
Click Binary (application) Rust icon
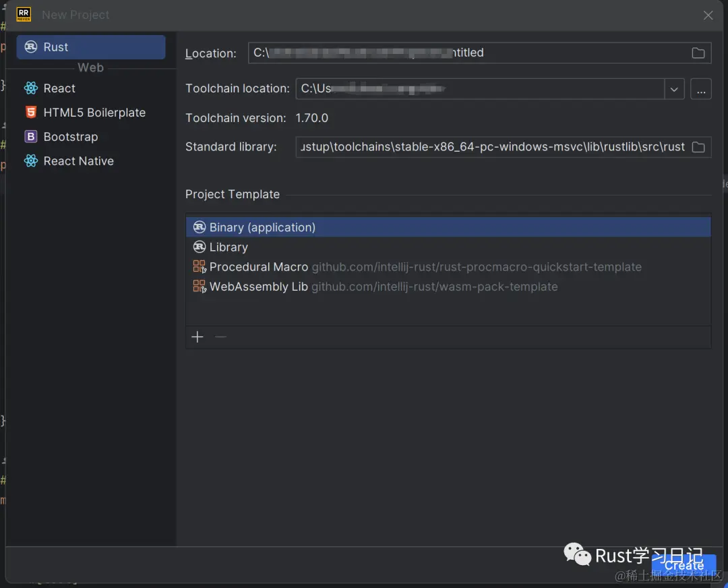coord(199,227)
